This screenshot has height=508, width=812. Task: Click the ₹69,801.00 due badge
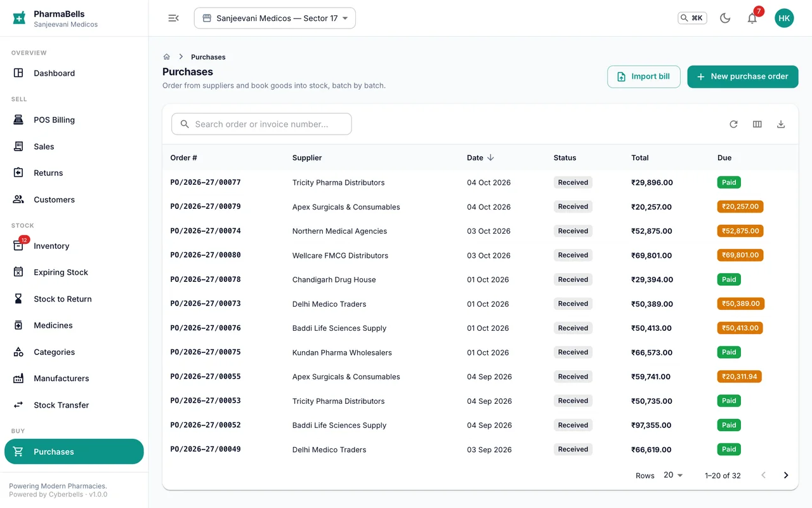[740, 255]
